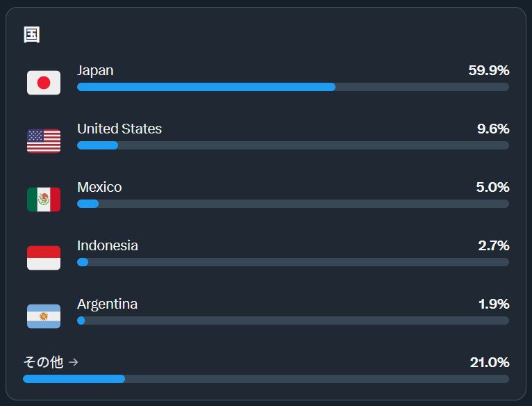Select the Mexico country name
The width and height of the screenshot is (532, 406).
coord(99,187)
